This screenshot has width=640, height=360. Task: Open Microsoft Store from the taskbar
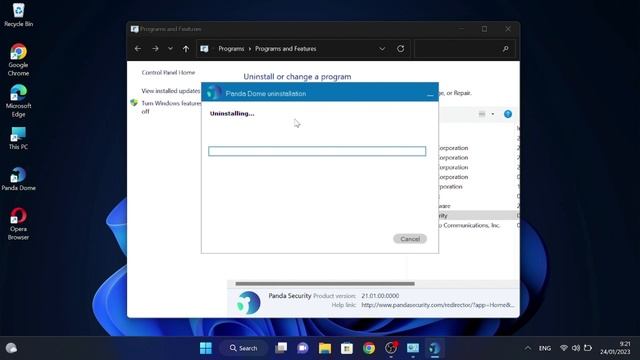click(347, 348)
